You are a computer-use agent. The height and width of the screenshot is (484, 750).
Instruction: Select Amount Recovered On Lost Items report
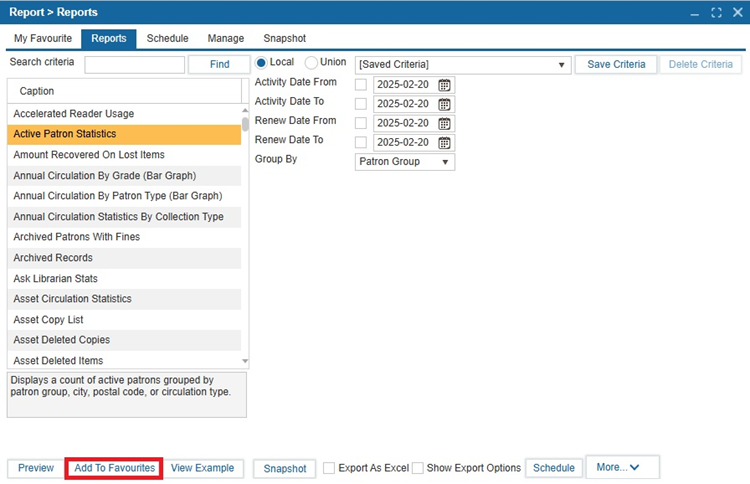[x=124, y=155]
